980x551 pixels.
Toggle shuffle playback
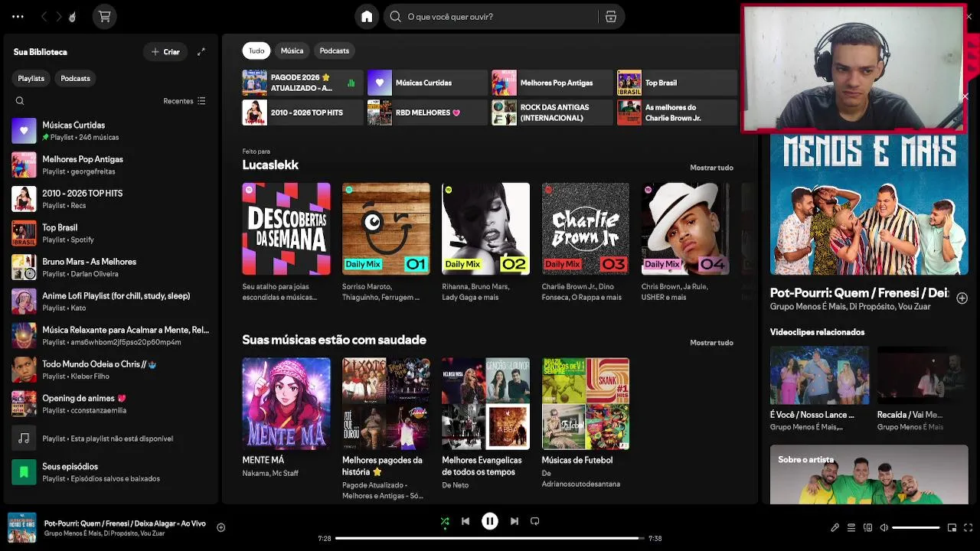pos(445,522)
